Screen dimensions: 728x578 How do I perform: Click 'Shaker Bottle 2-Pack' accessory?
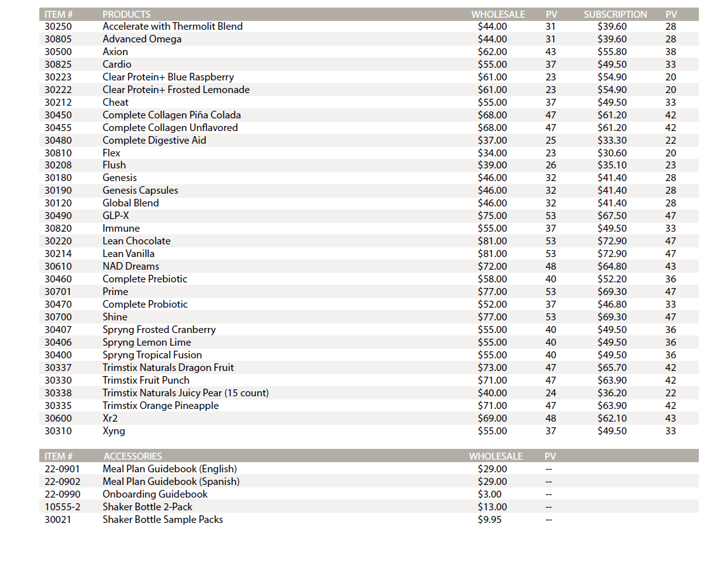(147, 506)
